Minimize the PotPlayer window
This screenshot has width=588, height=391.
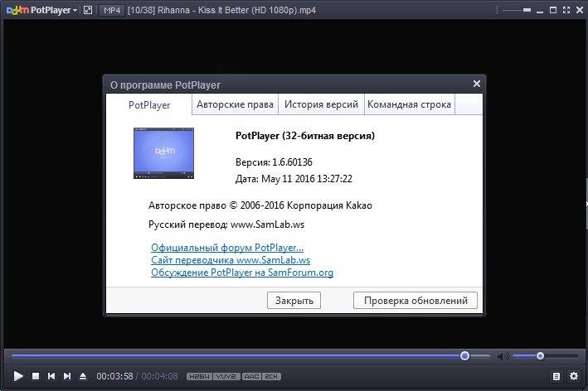(540, 11)
